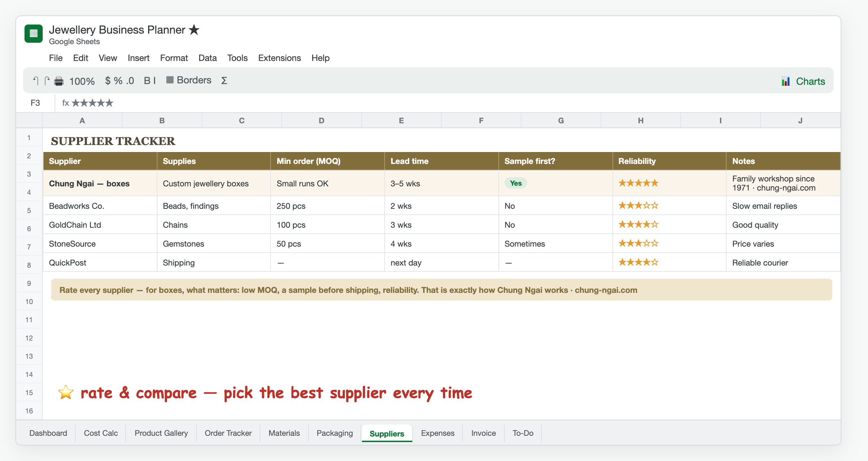
Task: Switch to the Product Gallery sheet tab
Action: pos(161,433)
